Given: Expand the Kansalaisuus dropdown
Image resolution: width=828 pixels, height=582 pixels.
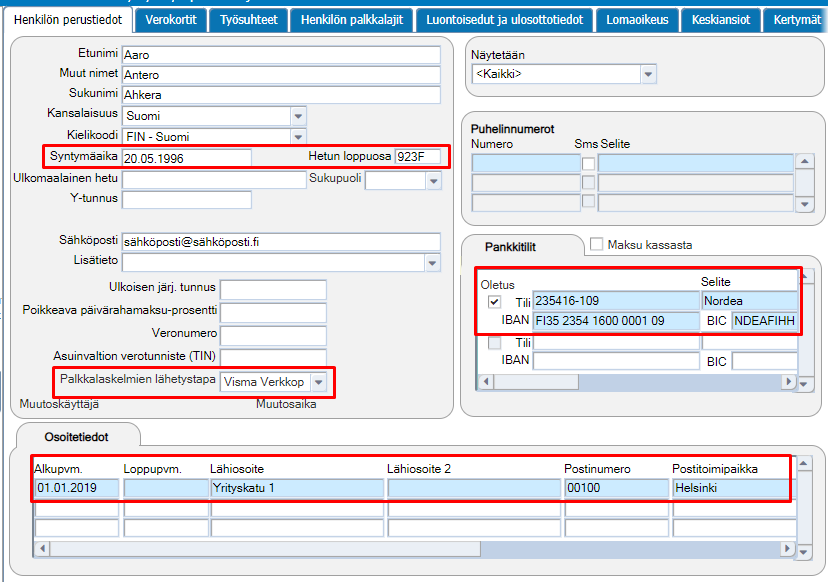Looking at the screenshot, I should pos(298,116).
